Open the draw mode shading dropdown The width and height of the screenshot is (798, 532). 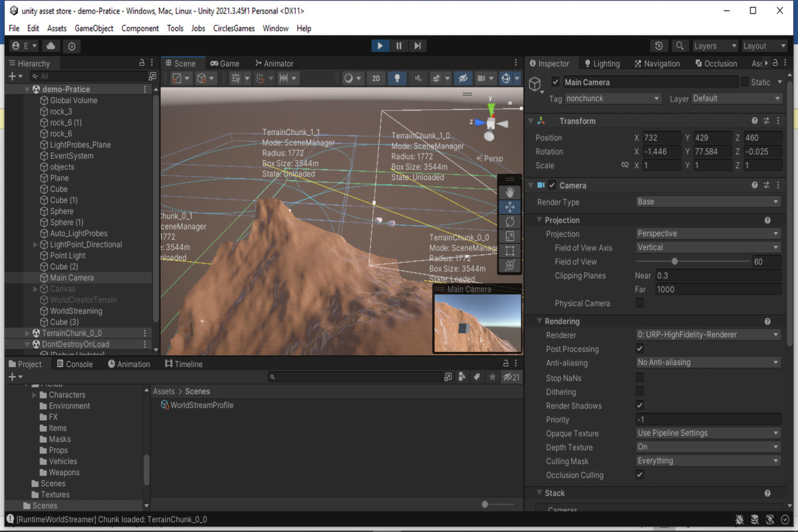pyautogui.click(x=352, y=78)
